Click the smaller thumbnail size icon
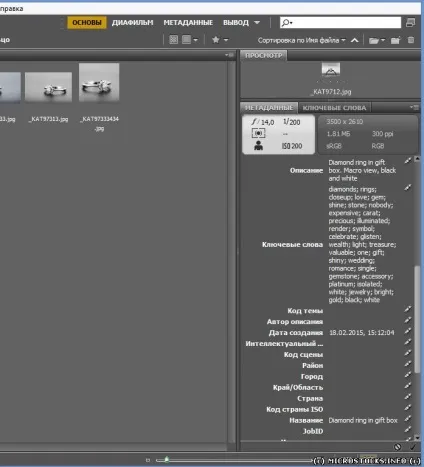The height and width of the screenshot is (467, 424). click(x=148, y=460)
